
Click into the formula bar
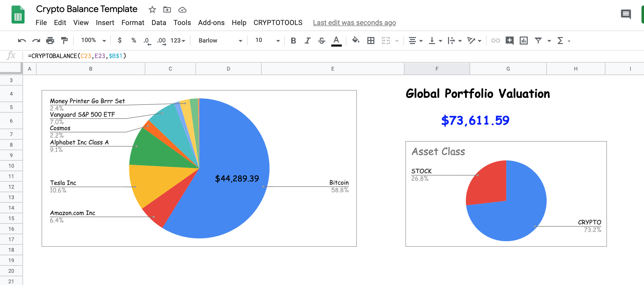coord(333,56)
